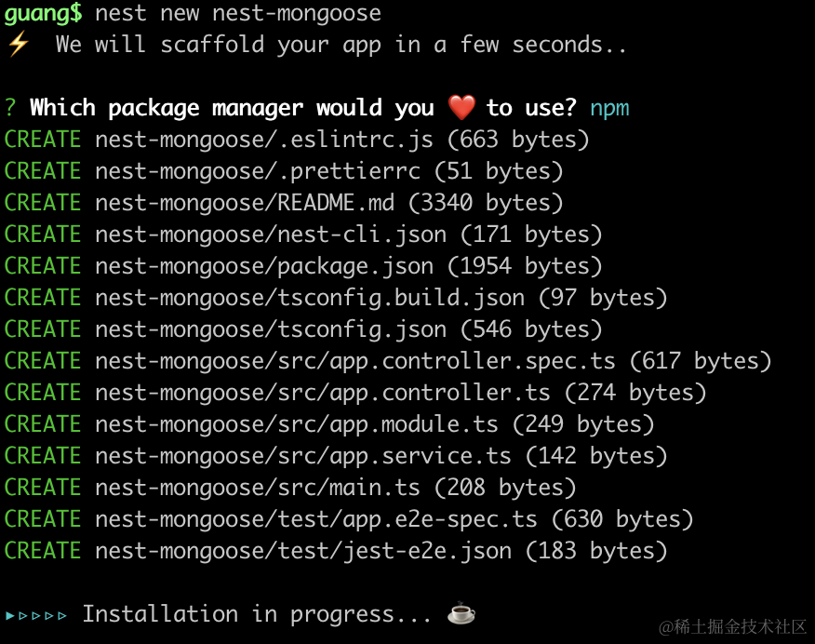Click the cyan npm answer text

point(609,108)
